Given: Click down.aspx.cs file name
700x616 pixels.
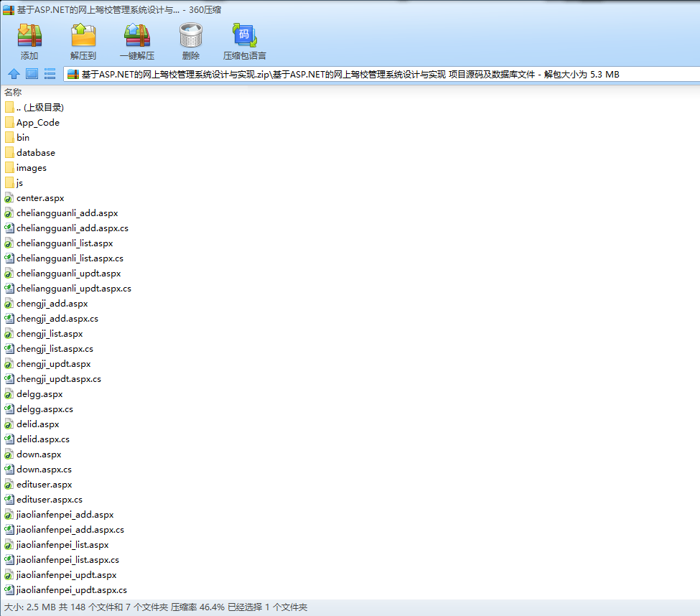Looking at the screenshot, I should click(x=45, y=470).
